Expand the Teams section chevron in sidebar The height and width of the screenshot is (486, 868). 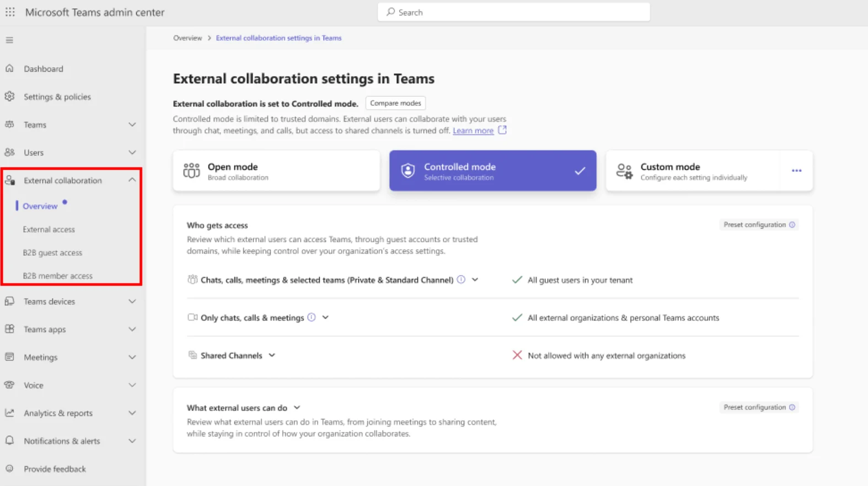tap(132, 125)
